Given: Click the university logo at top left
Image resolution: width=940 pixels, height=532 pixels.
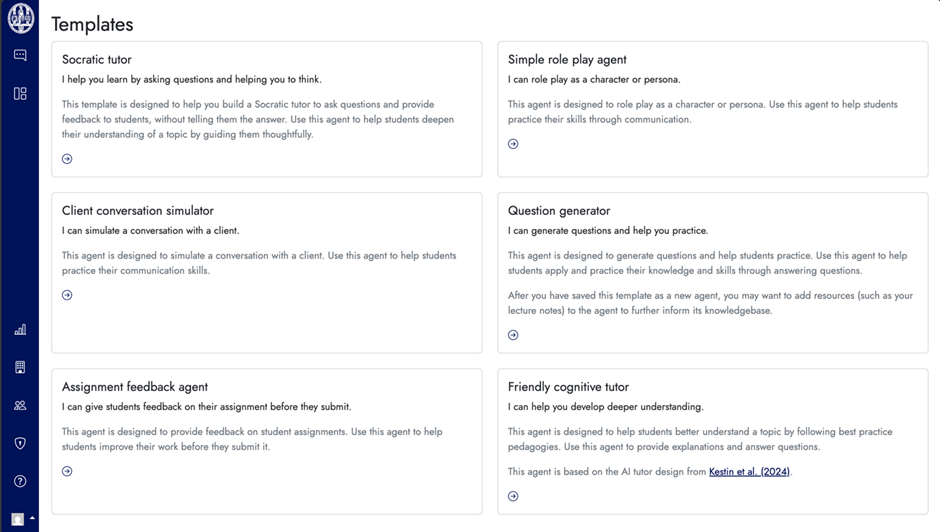Looking at the screenshot, I should coord(20,18).
